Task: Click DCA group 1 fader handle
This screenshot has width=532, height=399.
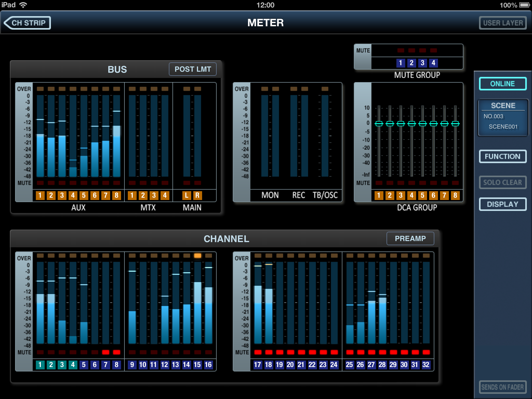Action: pyautogui.click(x=379, y=124)
